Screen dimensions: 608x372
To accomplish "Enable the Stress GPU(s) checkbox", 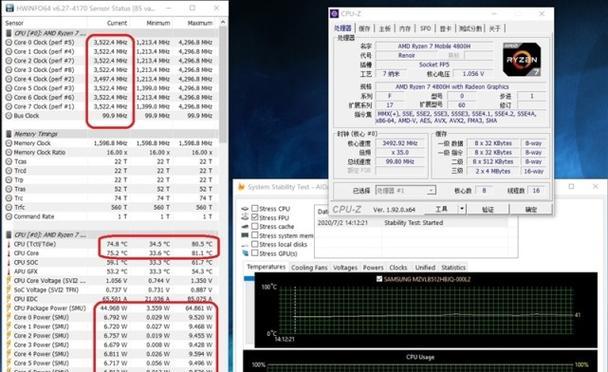I will (255, 253).
